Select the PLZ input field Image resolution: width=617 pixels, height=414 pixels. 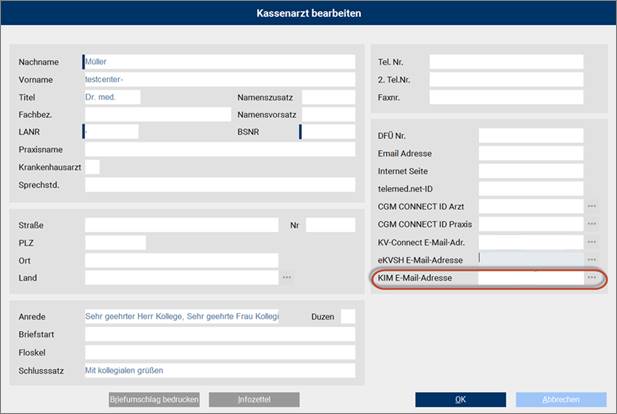(x=115, y=242)
